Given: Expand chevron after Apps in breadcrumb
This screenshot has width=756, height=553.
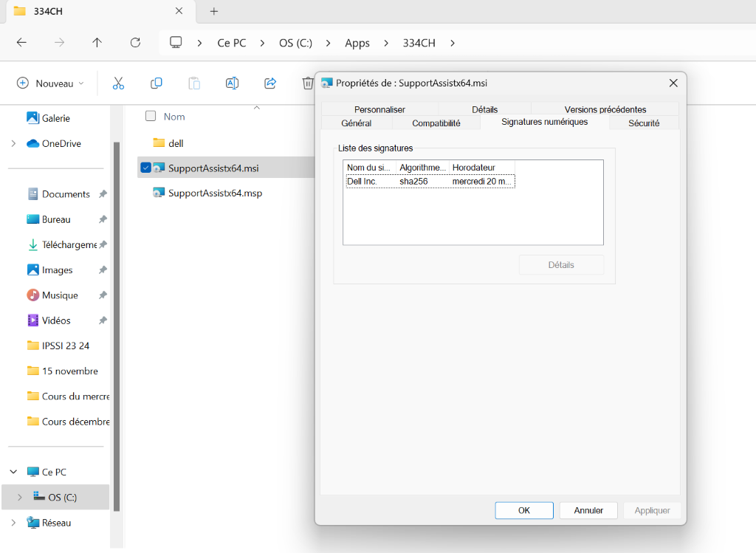Looking at the screenshot, I should coord(385,43).
